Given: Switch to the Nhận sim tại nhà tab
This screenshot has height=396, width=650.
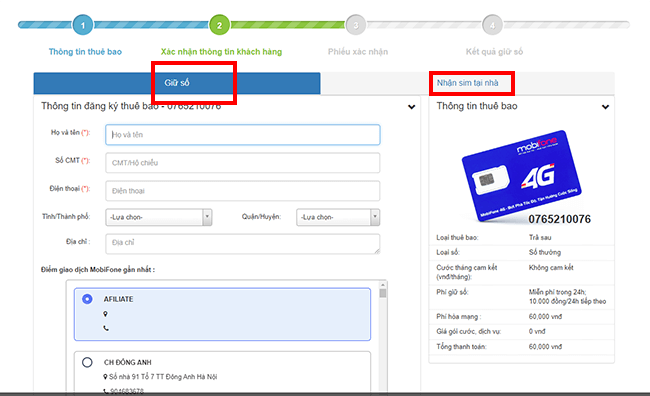Looking at the screenshot, I should tap(467, 83).
